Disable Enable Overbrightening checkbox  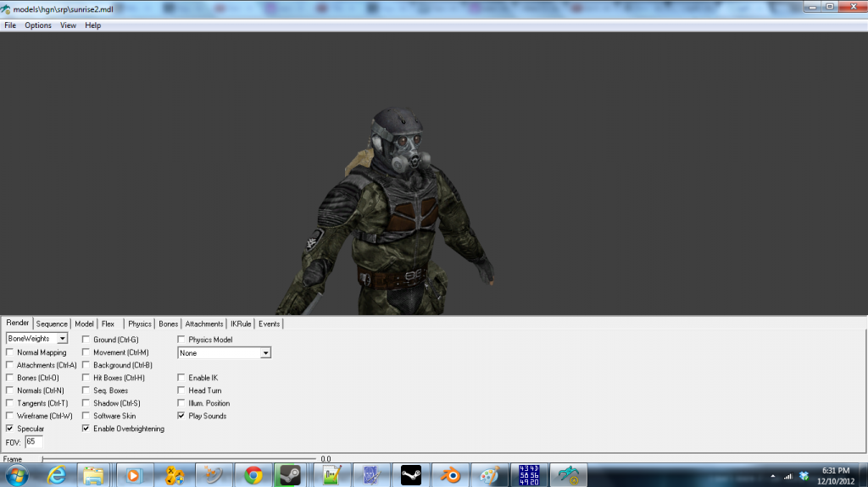pos(86,429)
